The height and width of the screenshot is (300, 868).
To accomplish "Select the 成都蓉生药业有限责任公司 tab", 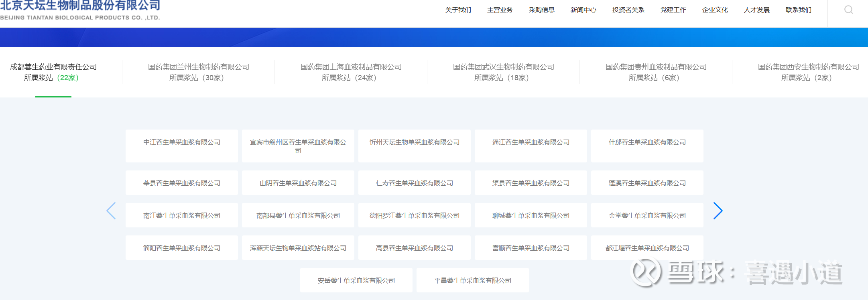I will (x=53, y=72).
